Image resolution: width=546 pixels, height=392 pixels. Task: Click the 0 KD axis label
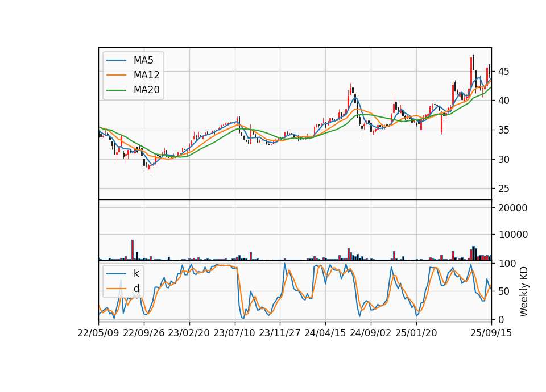(x=500, y=319)
